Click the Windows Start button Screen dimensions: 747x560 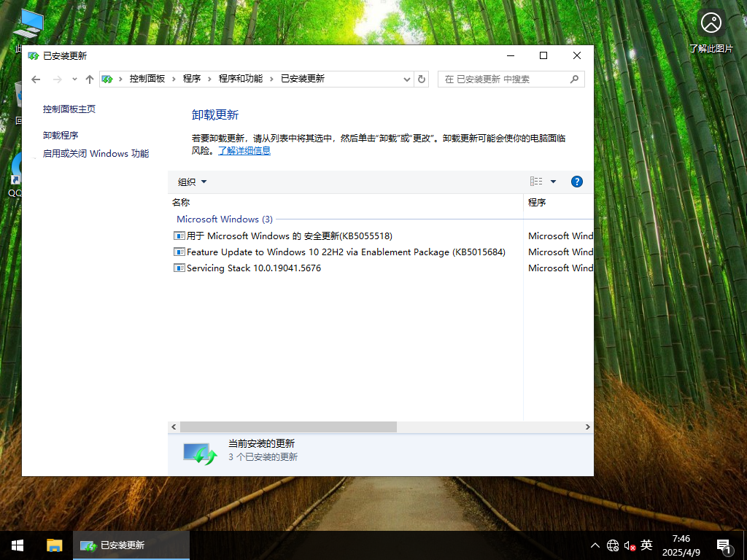16,545
